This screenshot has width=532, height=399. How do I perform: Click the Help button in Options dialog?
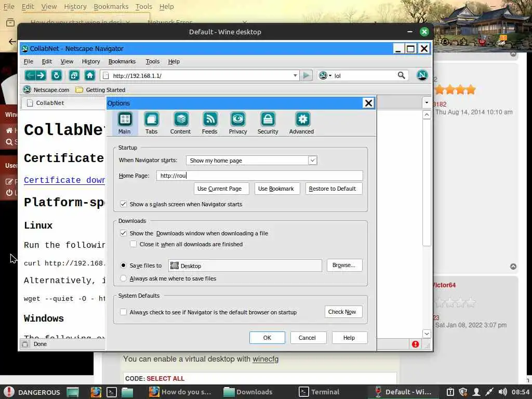[349, 338]
